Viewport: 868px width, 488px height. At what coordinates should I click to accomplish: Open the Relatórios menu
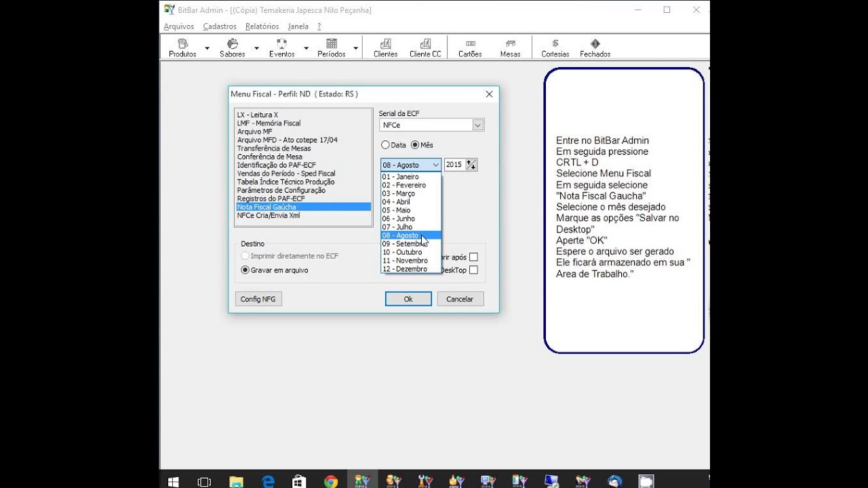click(262, 26)
